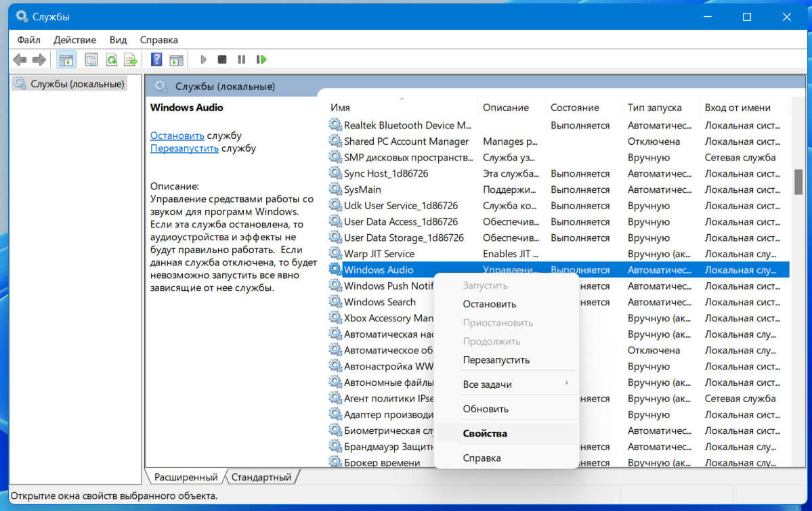Click the gear icon next to Warp JIT Service
Viewport: 812px width, 511px height.
pos(335,253)
